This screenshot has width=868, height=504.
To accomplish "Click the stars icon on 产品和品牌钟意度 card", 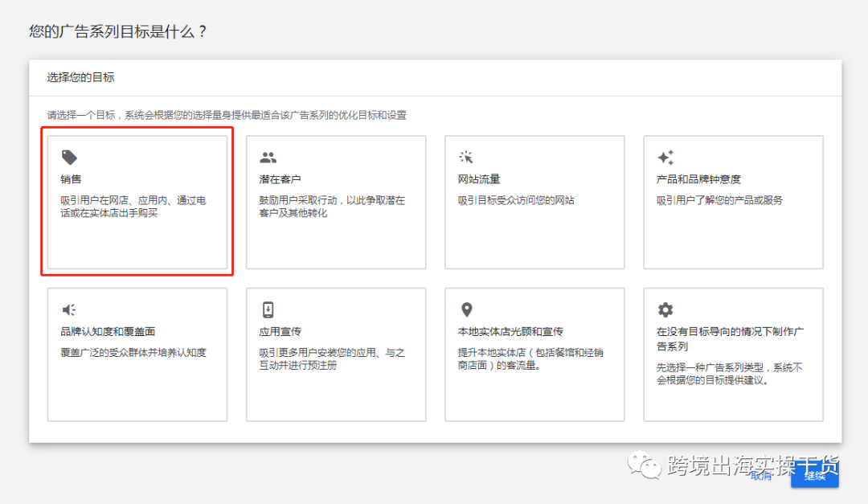I will pyautogui.click(x=665, y=156).
